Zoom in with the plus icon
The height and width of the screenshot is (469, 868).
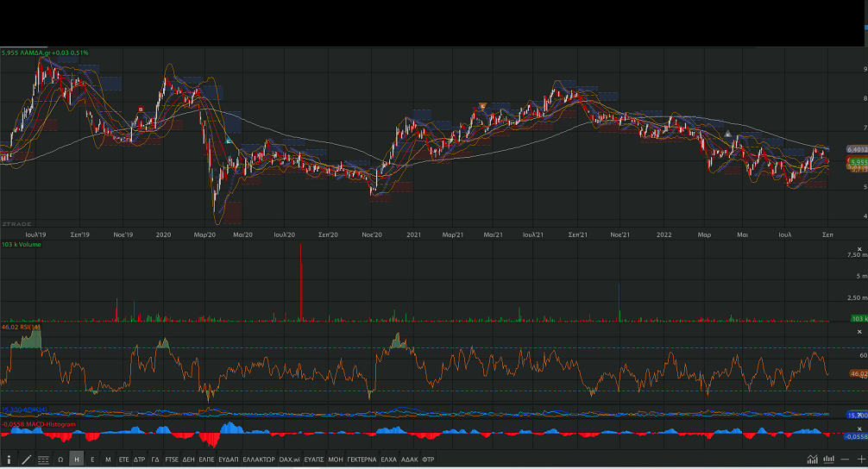point(860,460)
